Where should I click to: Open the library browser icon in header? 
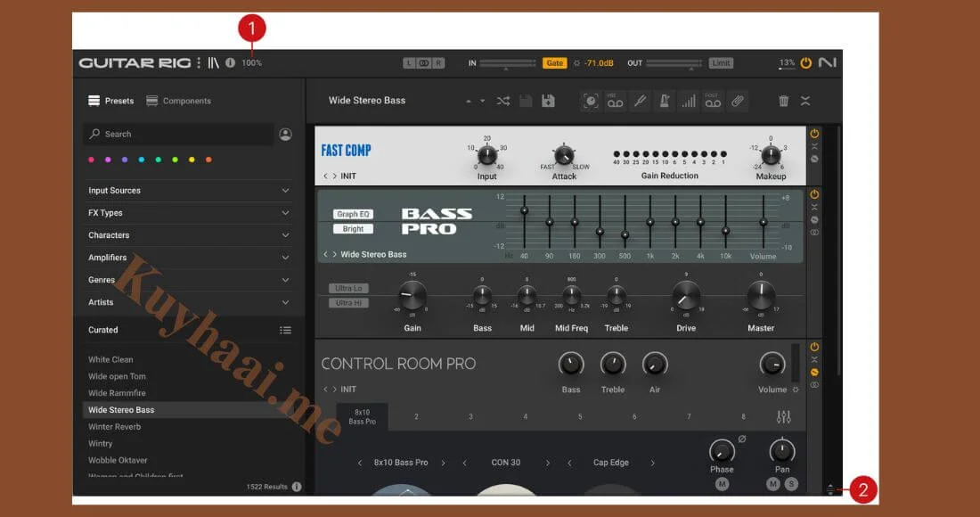point(214,62)
